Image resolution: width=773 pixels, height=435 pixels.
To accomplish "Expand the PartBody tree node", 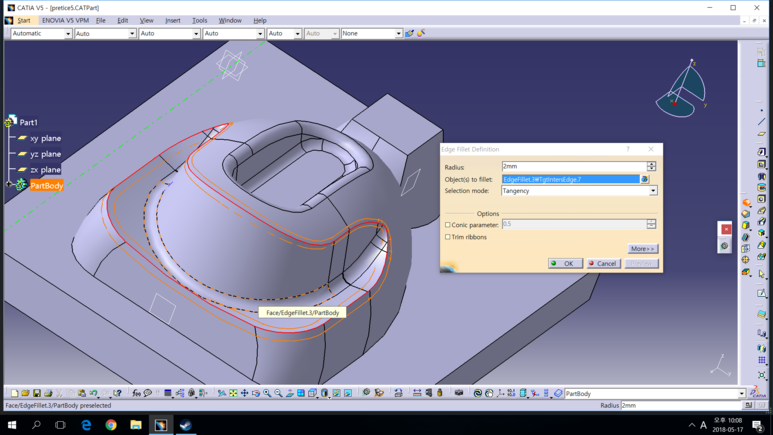I will click(9, 184).
